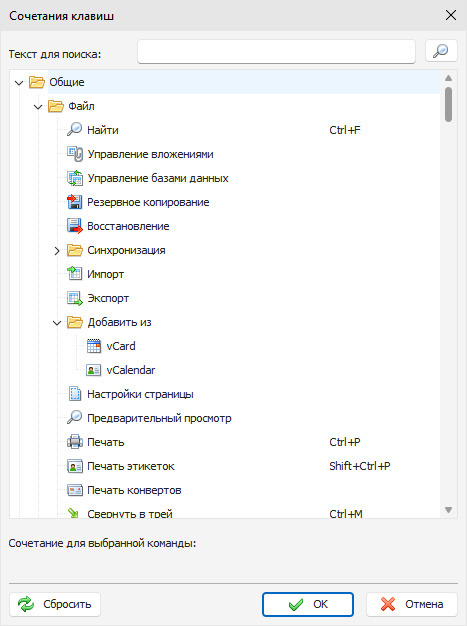Collapse the Общие tree node
The width and height of the screenshot is (467, 626).
19,83
